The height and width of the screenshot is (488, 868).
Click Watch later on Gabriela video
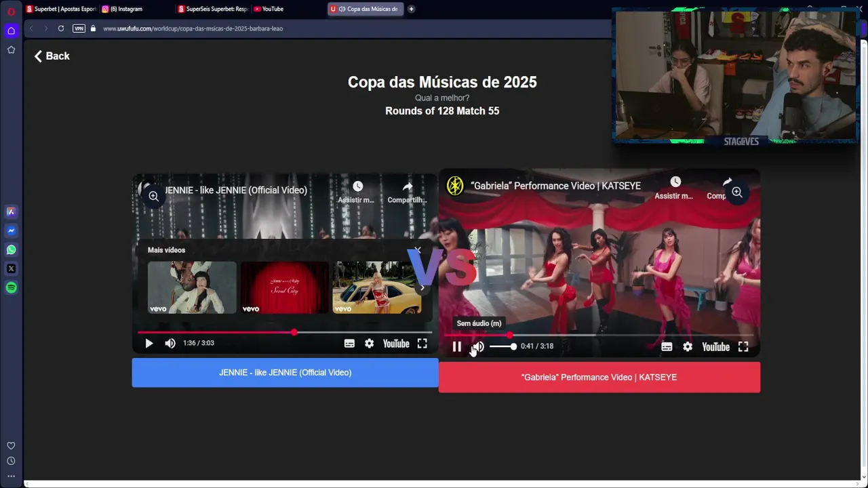pos(675,188)
